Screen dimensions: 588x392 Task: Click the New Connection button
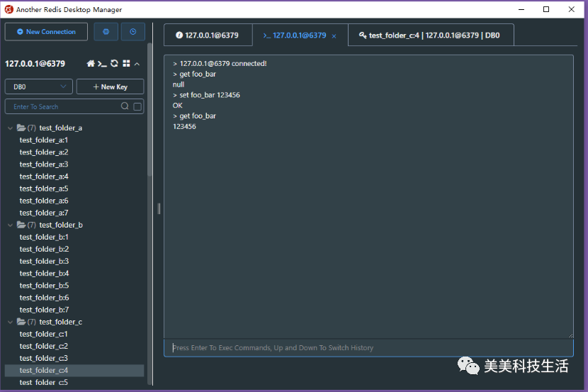pos(46,32)
